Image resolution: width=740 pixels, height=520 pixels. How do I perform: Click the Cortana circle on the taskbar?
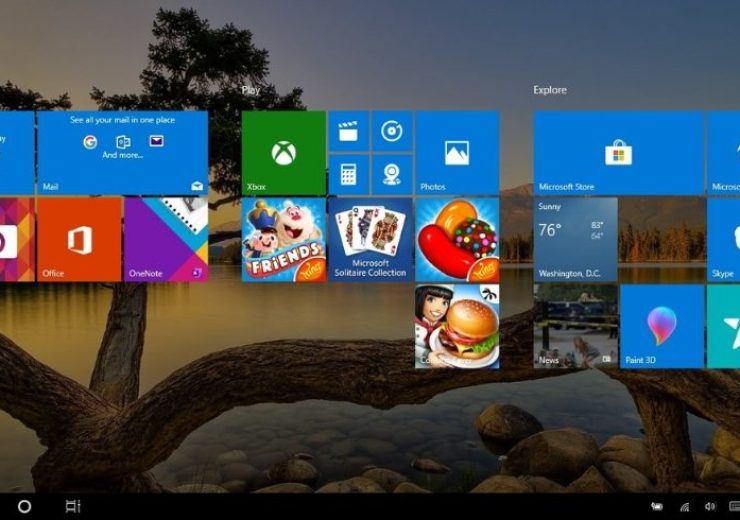(24, 506)
